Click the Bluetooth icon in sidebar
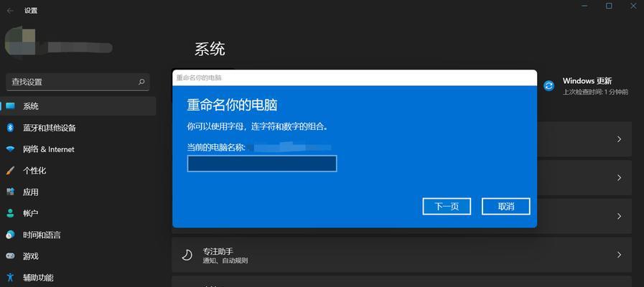Image resolution: width=644 pixels, height=287 pixels. [x=10, y=128]
